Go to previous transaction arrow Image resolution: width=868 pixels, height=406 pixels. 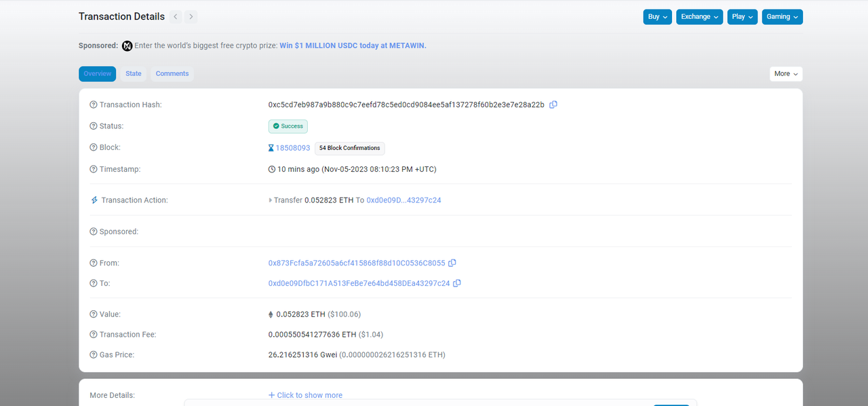pos(176,16)
